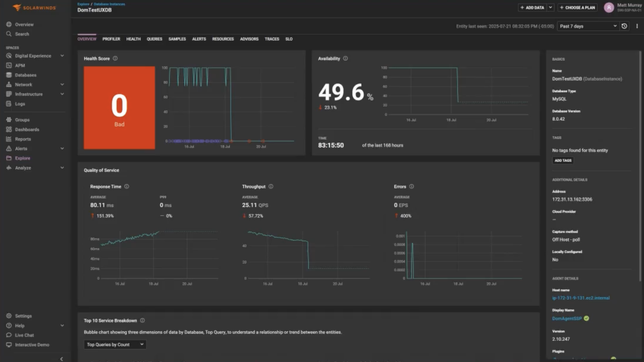This screenshot has width=644, height=362.
Task: Click the three-dot overflow menu near Past 7 days
Action: pyautogui.click(x=637, y=26)
